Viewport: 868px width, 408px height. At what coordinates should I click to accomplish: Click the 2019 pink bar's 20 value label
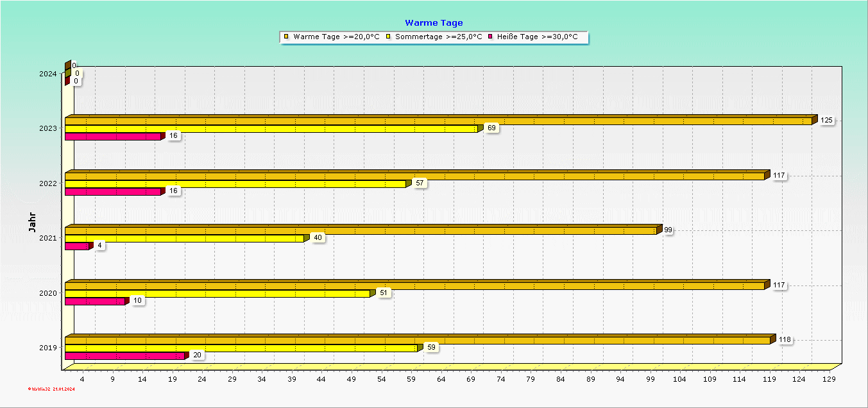coord(197,355)
